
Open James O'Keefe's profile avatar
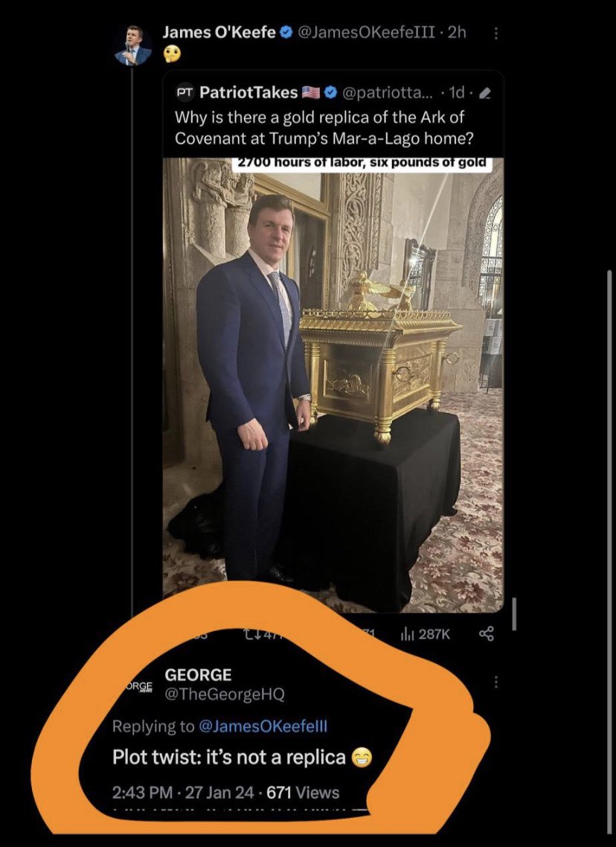[133, 46]
